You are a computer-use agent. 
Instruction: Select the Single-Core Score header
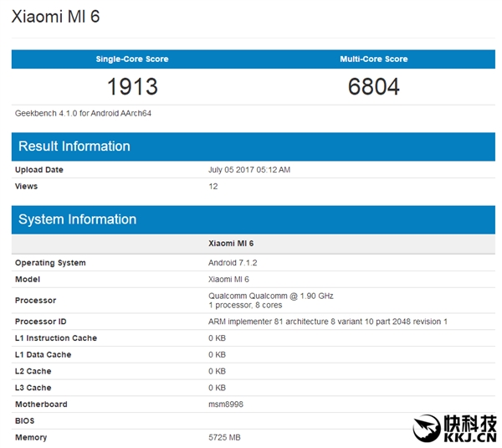click(x=132, y=59)
